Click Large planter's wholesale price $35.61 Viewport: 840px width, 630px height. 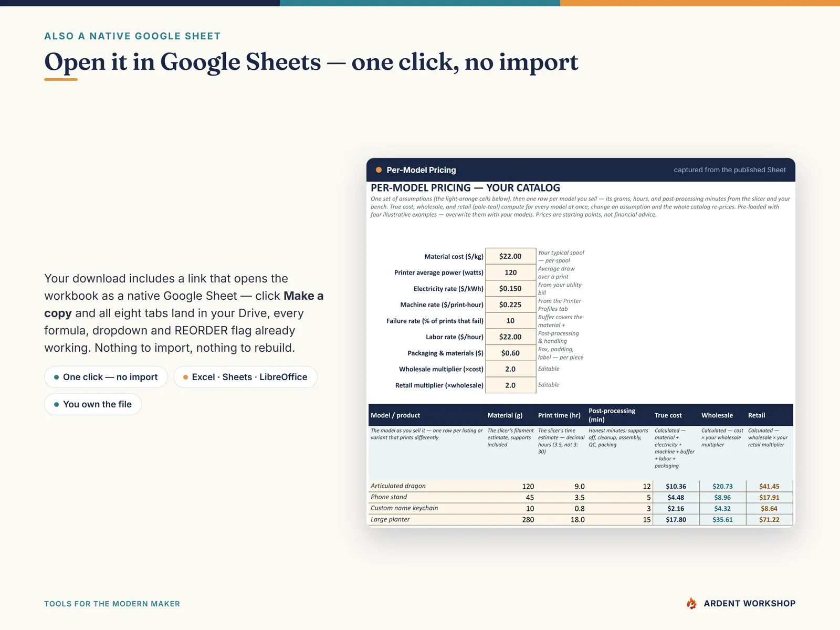pyautogui.click(x=722, y=520)
